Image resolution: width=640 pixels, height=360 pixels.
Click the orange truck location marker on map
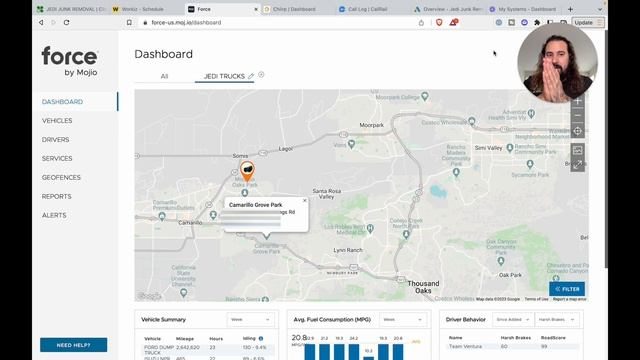247,171
